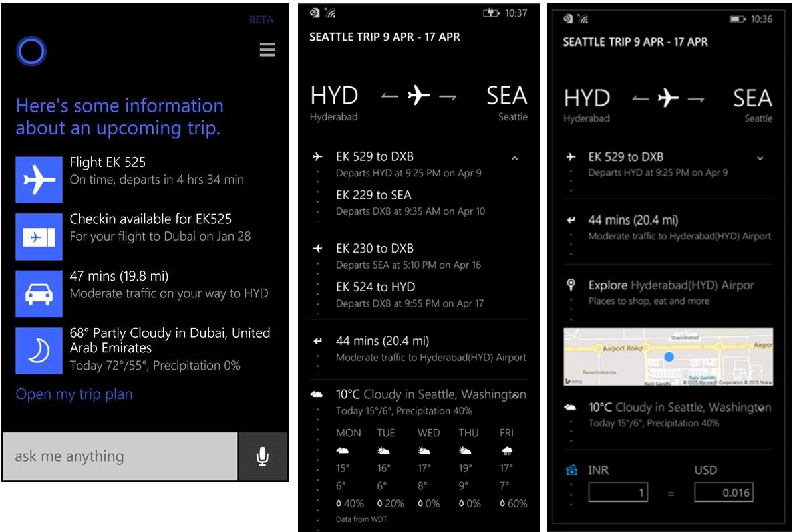793x532 pixels.
Task: Open 44 mins (20.4 mi) traffic in right screen
Action: [x=680, y=227]
